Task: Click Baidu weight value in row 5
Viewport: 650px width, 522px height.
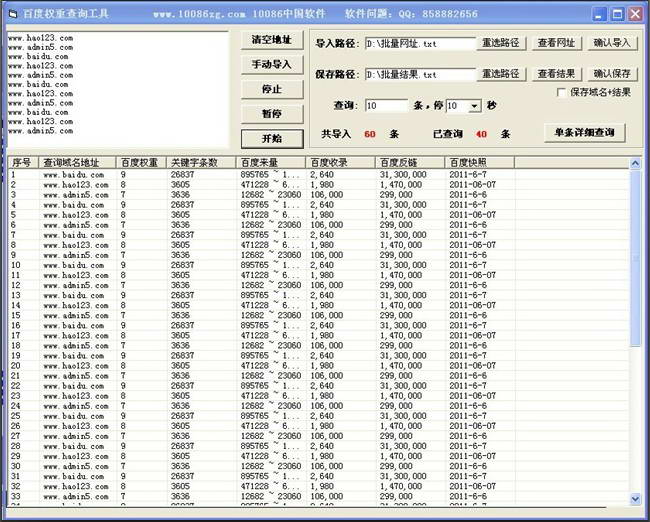Action: 123,215
